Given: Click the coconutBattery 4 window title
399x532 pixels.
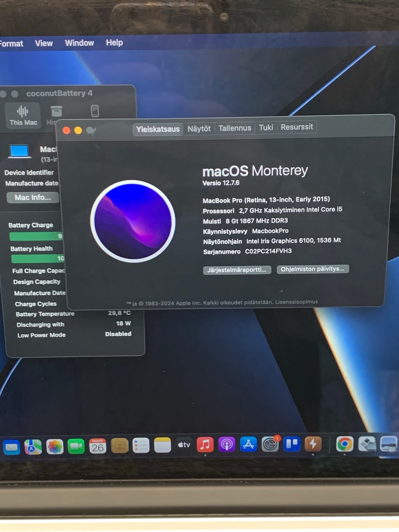Looking at the screenshot, I should [x=59, y=94].
